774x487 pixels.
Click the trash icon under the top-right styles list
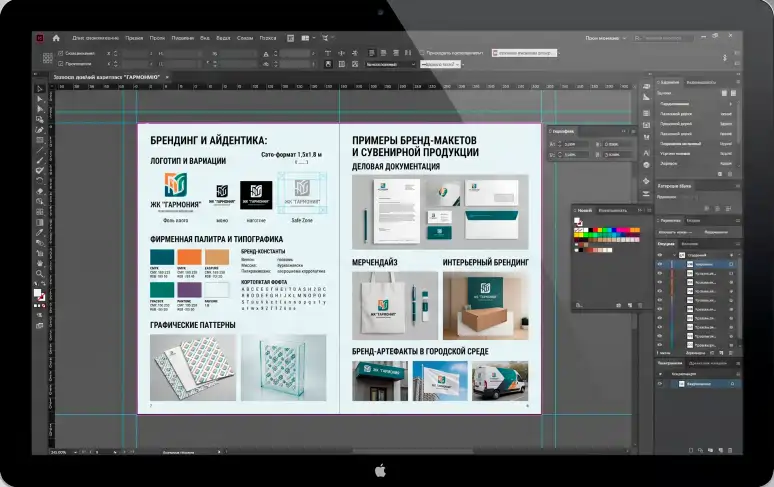click(730, 174)
